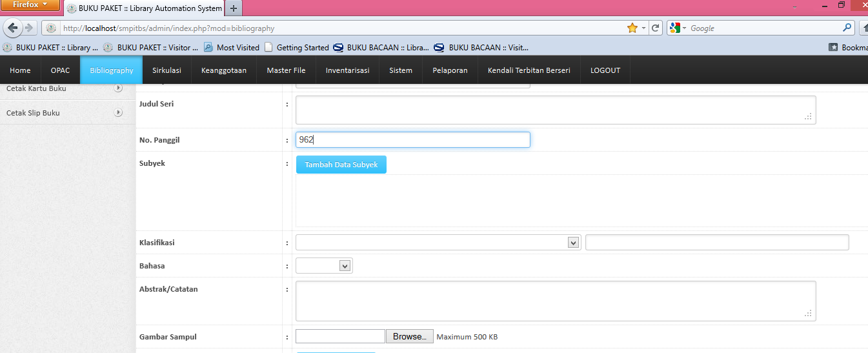Screen dimensions: 868x353
Task: Reload the page with the refresh icon
Action: 656,28
